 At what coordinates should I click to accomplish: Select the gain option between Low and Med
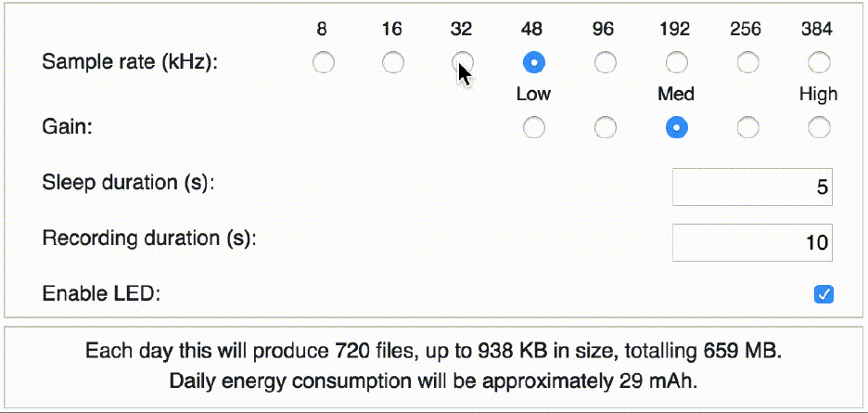pos(605,127)
